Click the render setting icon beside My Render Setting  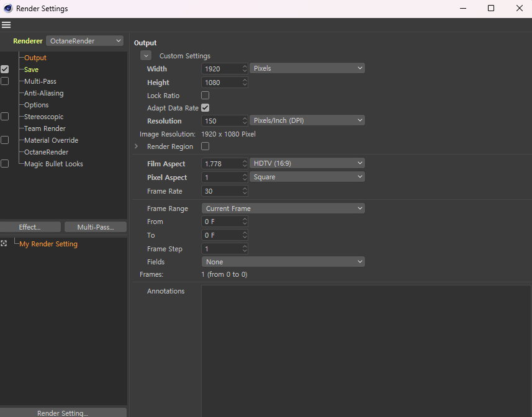tap(4, 244)
